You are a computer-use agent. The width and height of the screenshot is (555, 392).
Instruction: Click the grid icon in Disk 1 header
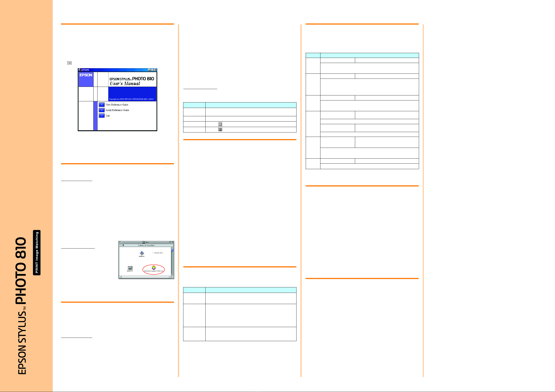tap(121, 245)
